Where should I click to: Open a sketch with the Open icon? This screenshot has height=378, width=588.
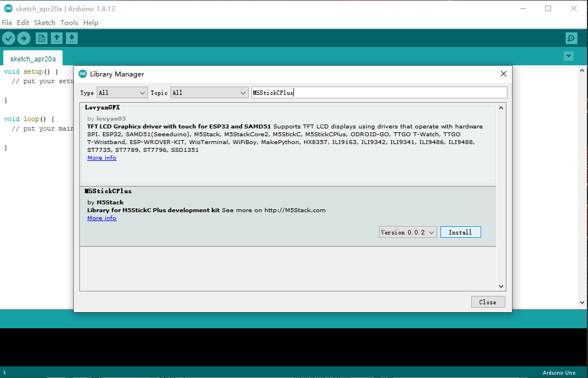tap(56, 38)
